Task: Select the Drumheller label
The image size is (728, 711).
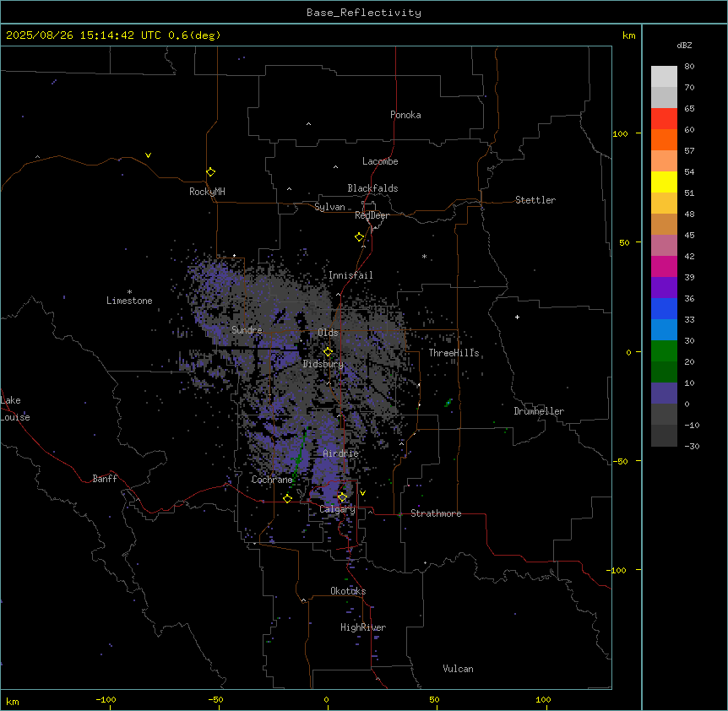Action: 539,411
